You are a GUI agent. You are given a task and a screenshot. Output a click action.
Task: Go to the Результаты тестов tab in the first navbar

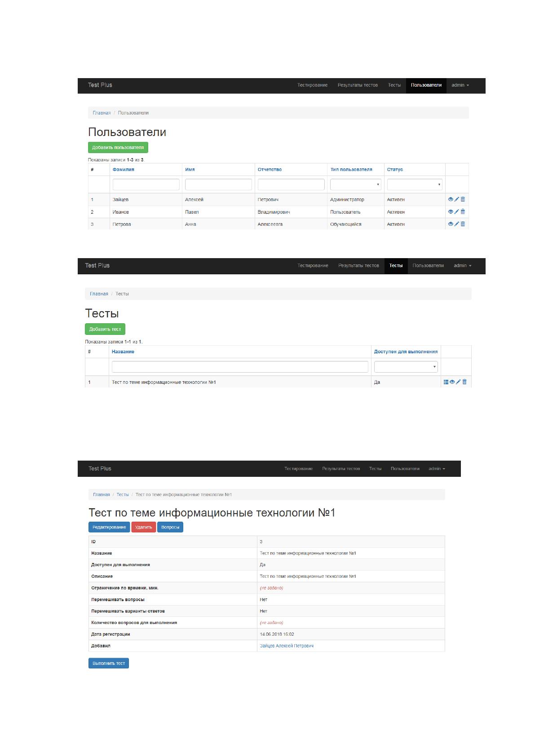coord(358,85)
